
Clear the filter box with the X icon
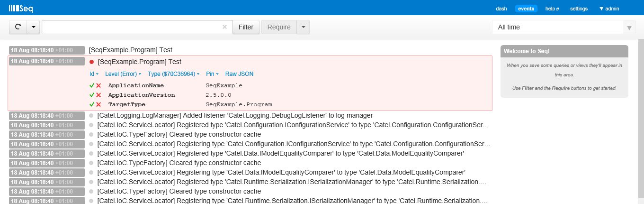click(224, 27)
